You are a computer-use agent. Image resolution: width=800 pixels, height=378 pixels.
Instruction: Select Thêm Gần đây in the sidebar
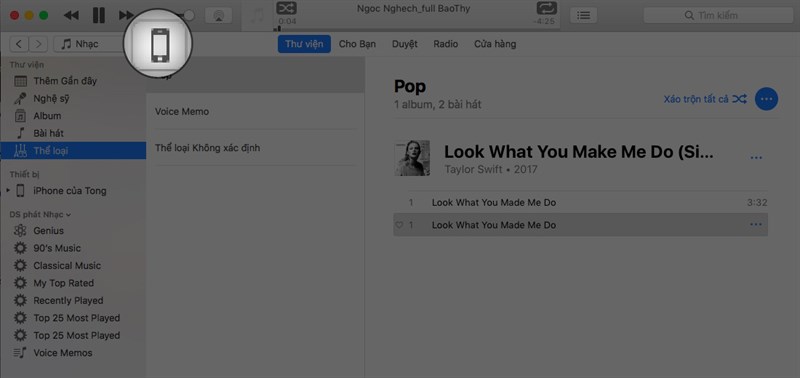tap(73, 81)
